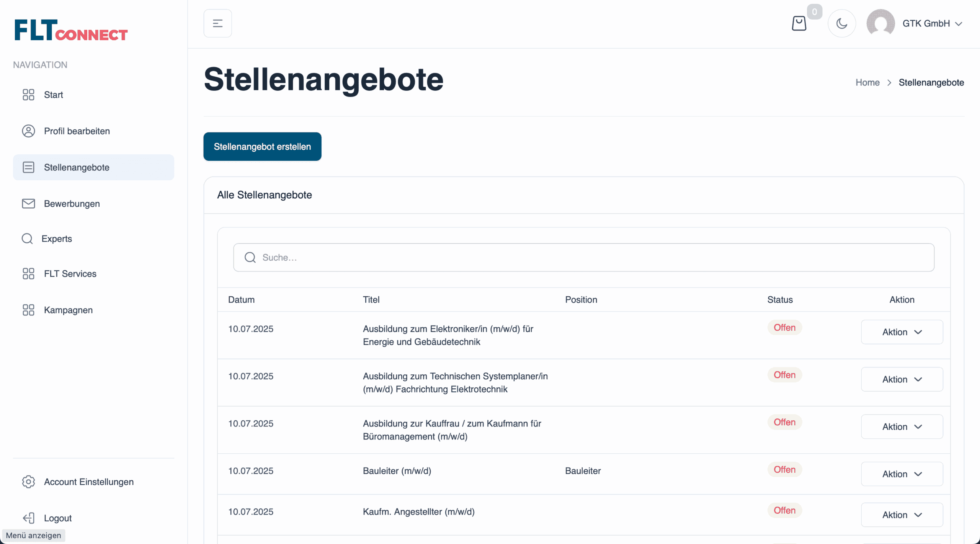The height and width of the screenshot is (544, 980).
Task: Focus the Suche search field
Action: 590,258
